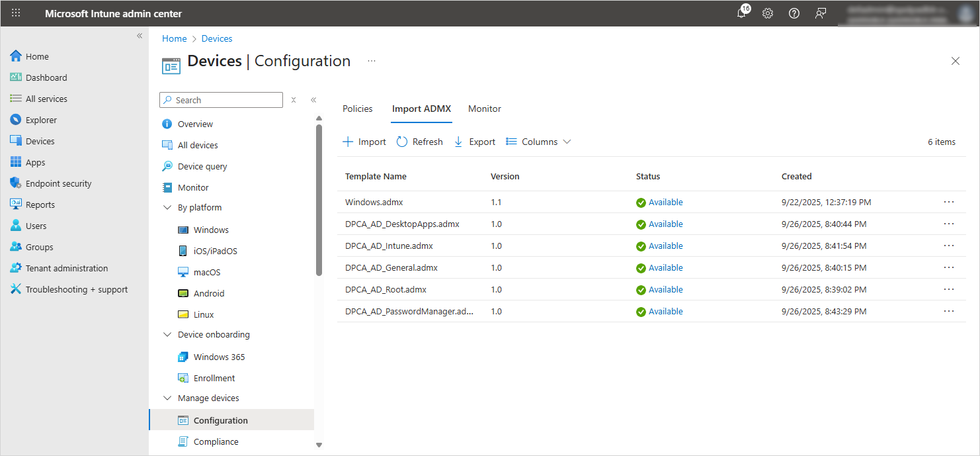Screen dimensions: 980x456
Task: Open the settings gear in header
Action: [768, 13]
